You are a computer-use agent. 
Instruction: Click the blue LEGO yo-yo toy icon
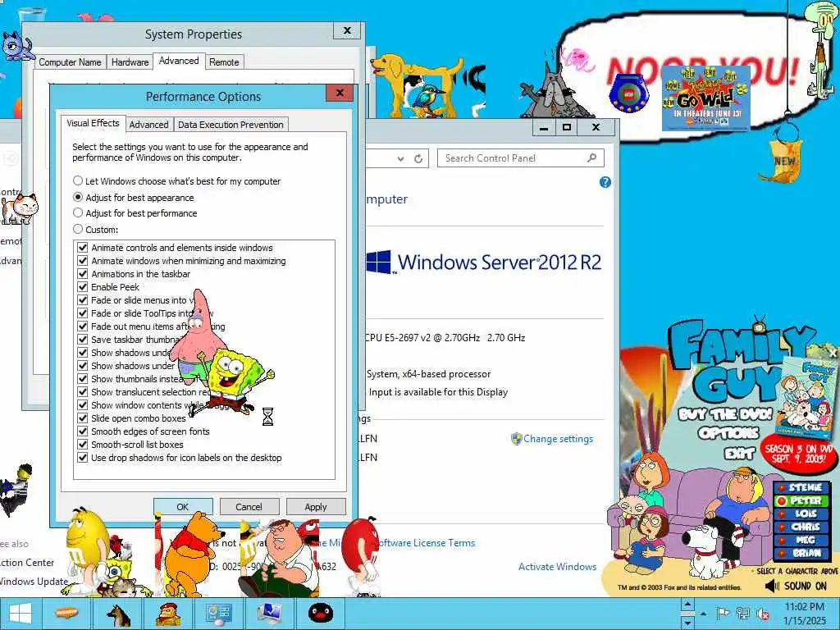629,94
